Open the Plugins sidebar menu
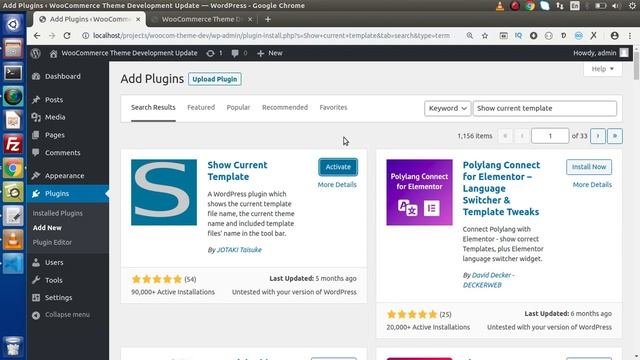 68,193
